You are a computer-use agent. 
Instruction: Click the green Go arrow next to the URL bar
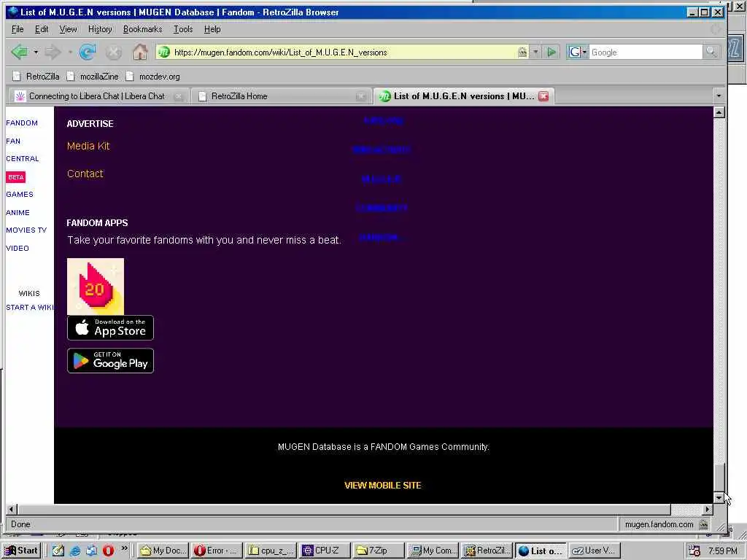[551, 52]
